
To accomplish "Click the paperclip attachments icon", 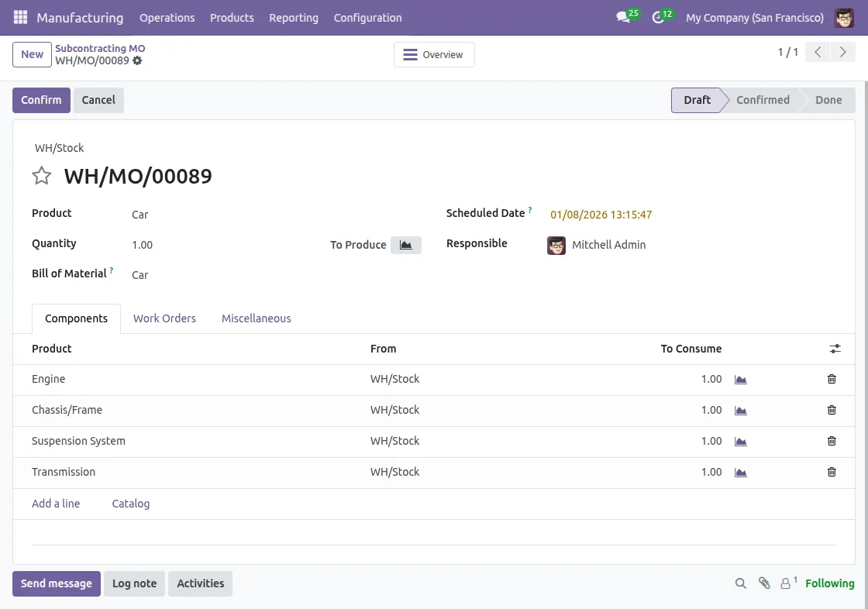I will pyautogui.click(x=764, y=583).
